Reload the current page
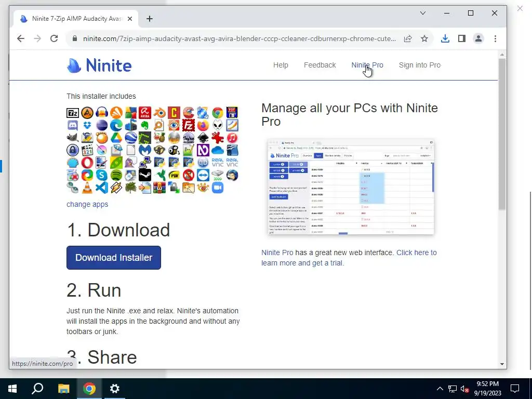The height and width of the screenshot is (399, 532). point(54,38)
